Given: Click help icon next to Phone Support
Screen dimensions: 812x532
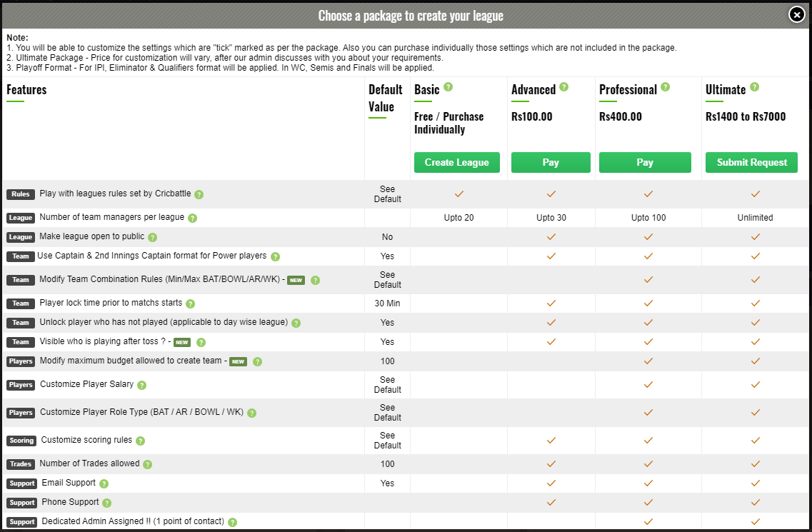Looking at the screenshot, I should (107, 503).
